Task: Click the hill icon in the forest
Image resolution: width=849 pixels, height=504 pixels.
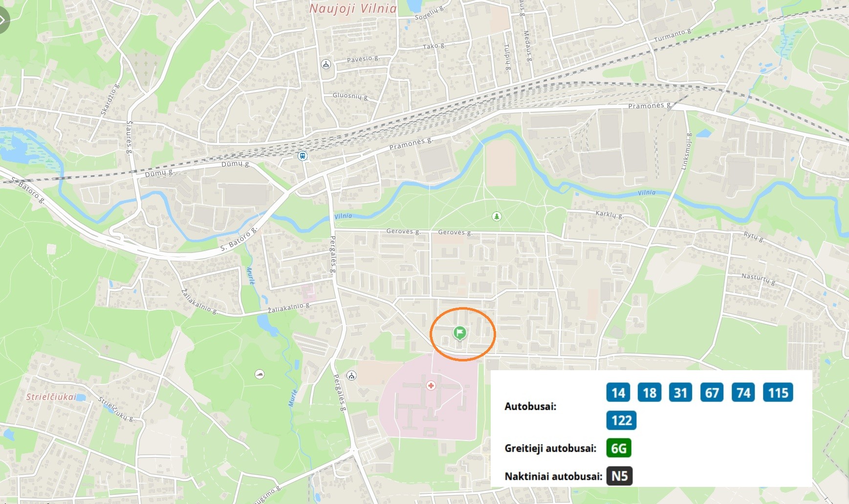Action: tap(260, 375)
